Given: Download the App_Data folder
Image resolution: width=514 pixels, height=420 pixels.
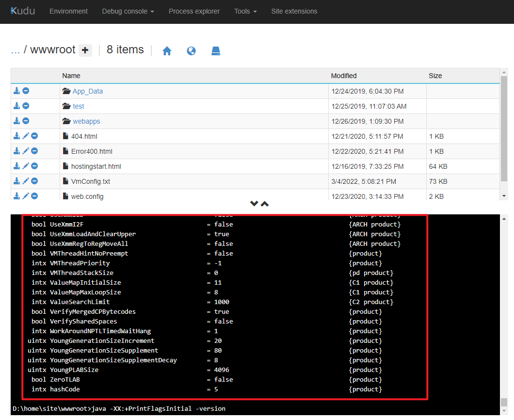Looking at the screenshot, I should tap(16, 91).
